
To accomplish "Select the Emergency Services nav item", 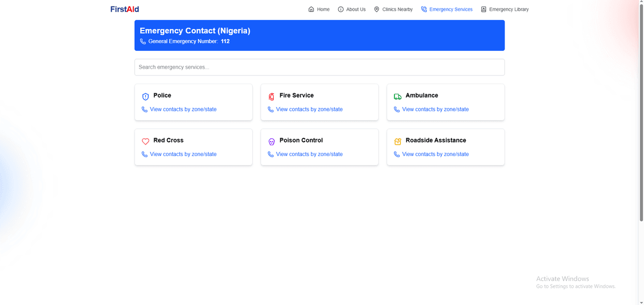I will (x=451, y=9).
